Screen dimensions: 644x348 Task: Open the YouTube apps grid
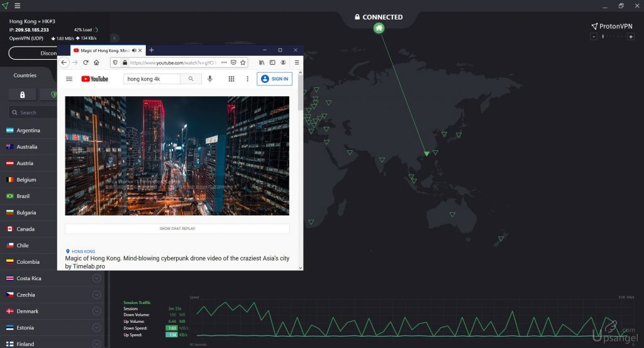[x=231, y=79]
